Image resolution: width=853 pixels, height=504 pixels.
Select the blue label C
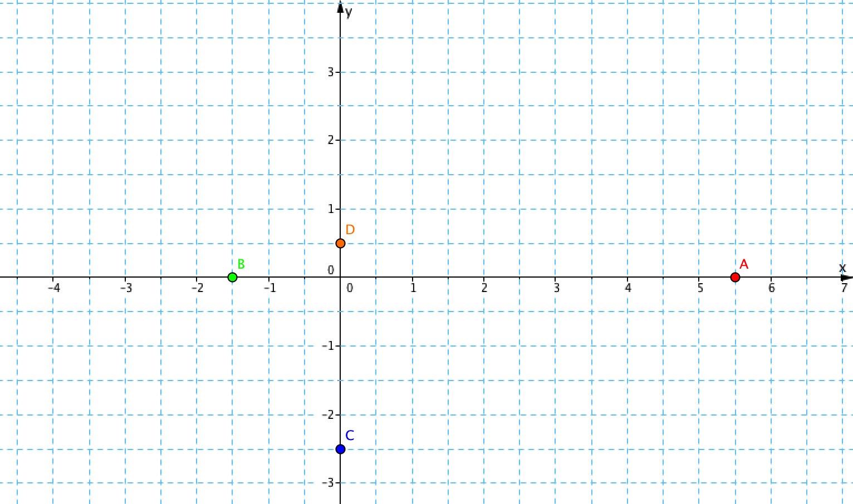[350, 436]
